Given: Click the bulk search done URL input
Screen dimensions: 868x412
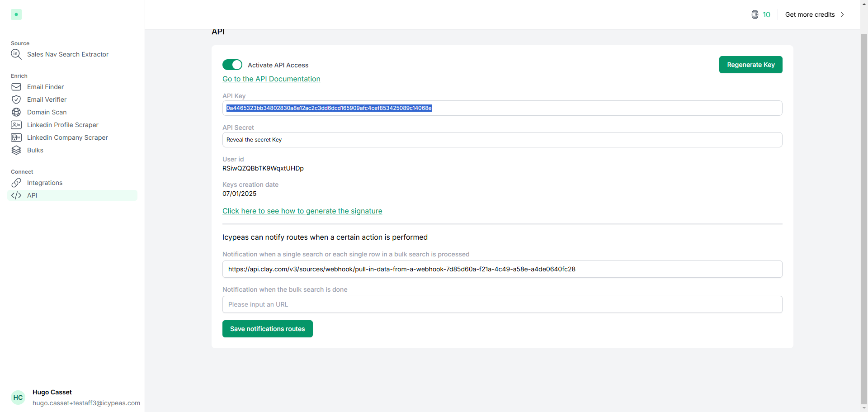Looking at the screenshot, I should coord(502,304).
